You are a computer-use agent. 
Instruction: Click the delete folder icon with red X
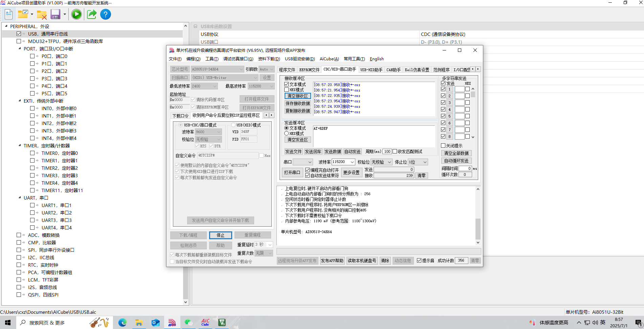(42, 14)
